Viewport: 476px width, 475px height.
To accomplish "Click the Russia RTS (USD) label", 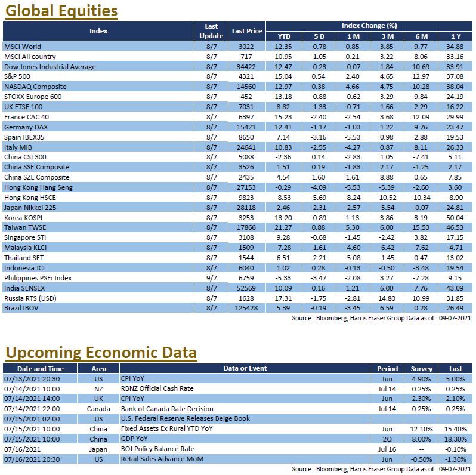I will 30,298.
